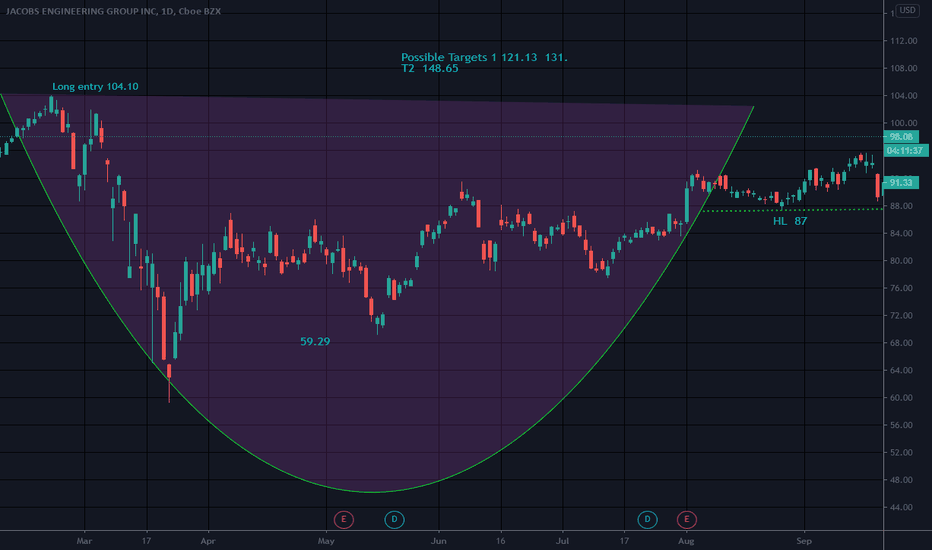Select the green dotted HL support line

click(792, 210)
